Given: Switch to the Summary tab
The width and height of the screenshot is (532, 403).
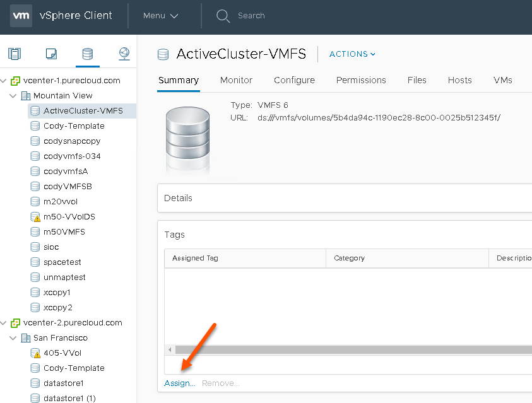Looking at the screenshot, I should [179, 80].
